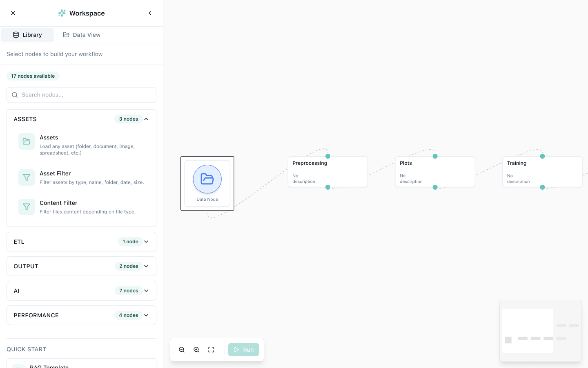Click the 7 nodes badge in AI
588x368 pixels.
129,291
